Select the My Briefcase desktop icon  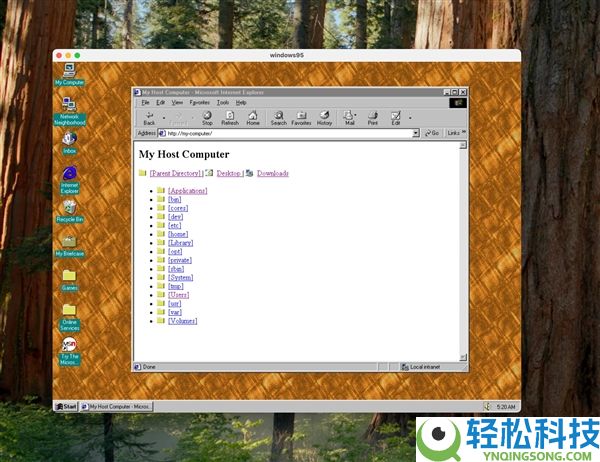click(70, 246)
